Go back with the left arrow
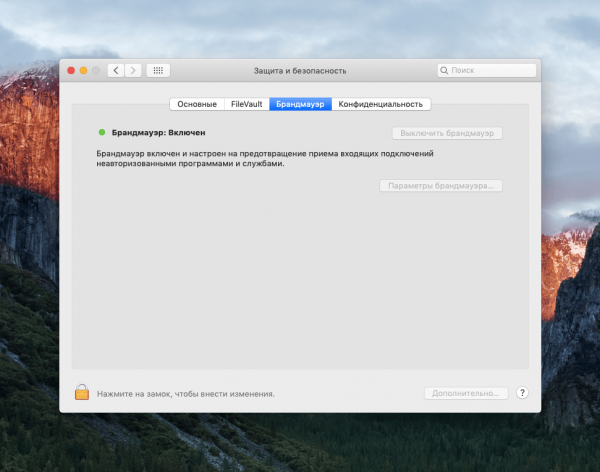The height and width of the screenshot is (472, 600). coord(116,70)
